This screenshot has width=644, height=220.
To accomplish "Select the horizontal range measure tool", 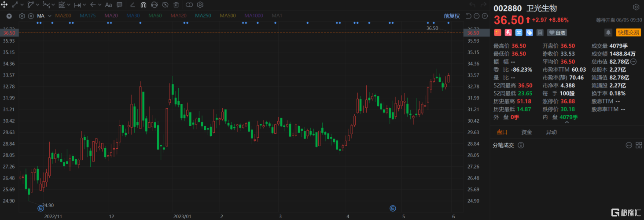I will coord(77,5).
